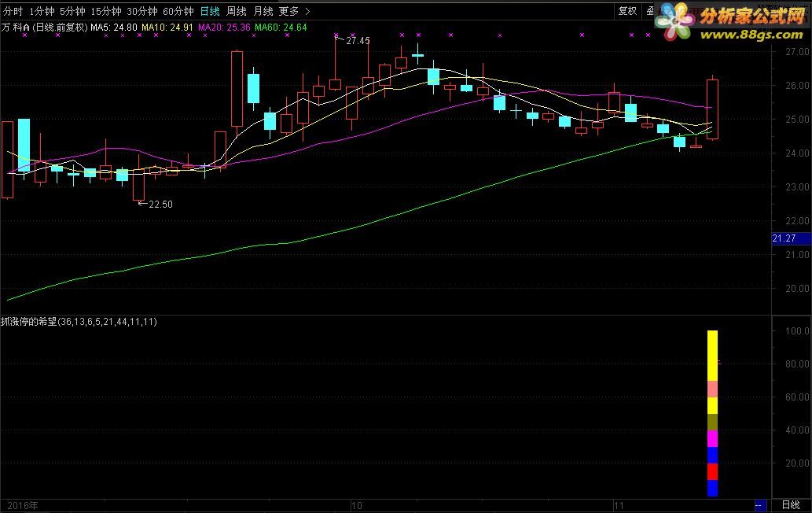This screenshot has width=812, height=513.
Task: Click the blue '--' box beside bottom 日线
Action: click(x=760, y=505)
